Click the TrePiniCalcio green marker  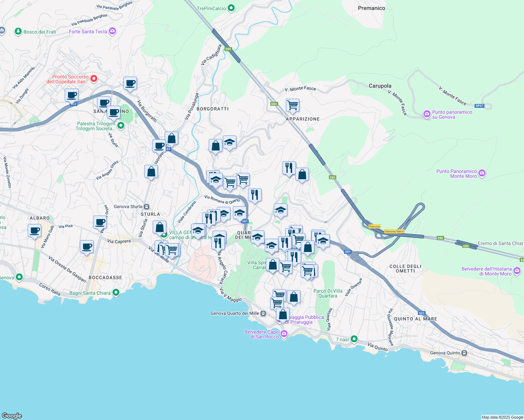pos(231,8)
